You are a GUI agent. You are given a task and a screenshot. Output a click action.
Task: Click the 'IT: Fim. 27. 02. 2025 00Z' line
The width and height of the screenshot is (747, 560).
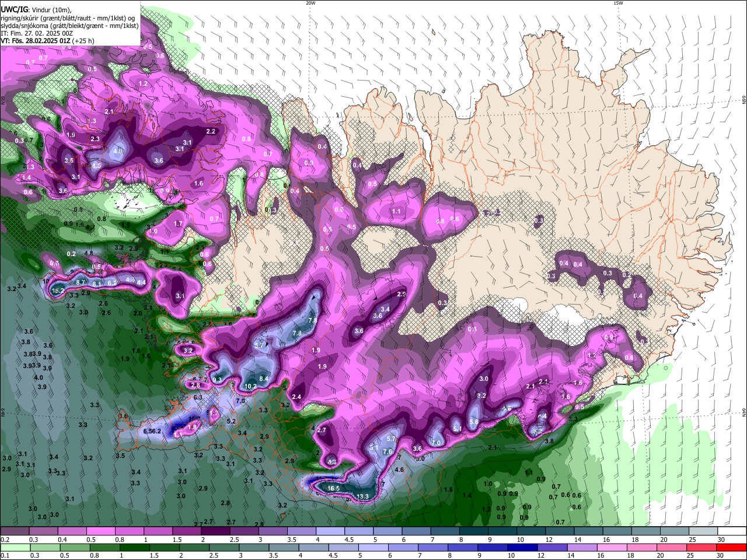pos(36,33)
